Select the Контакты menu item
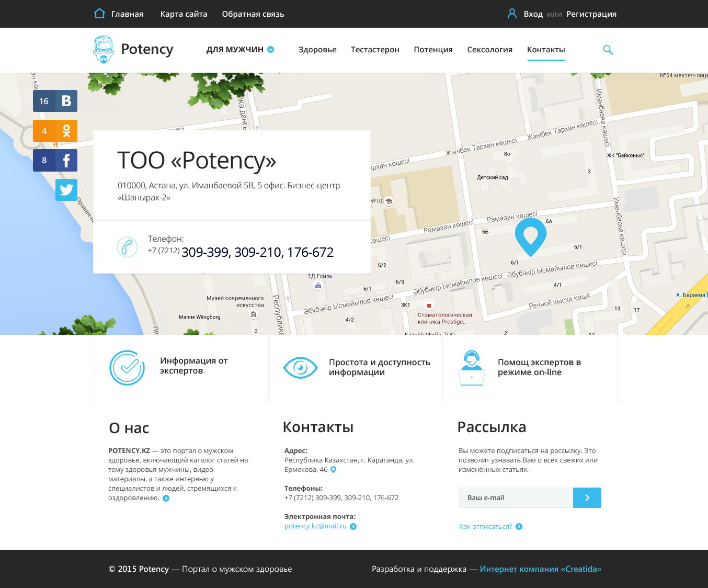This screenshot has height=588, width=708. coord(546,50)
